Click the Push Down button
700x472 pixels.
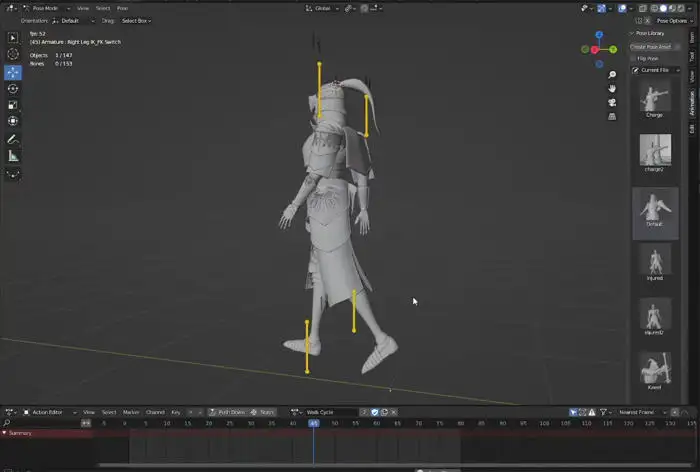coord(227,412)
